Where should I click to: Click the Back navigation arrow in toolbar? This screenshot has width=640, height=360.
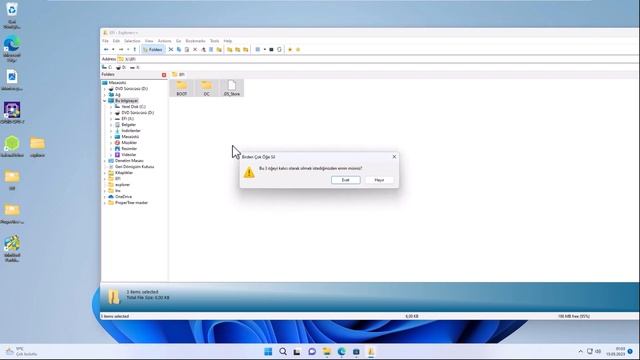click(x=106, y=49)
